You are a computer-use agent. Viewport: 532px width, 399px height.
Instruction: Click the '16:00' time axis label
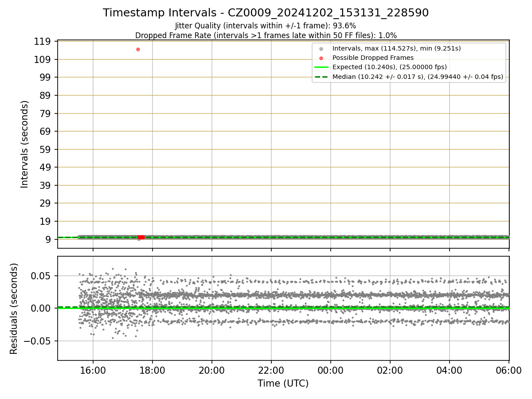93,370
